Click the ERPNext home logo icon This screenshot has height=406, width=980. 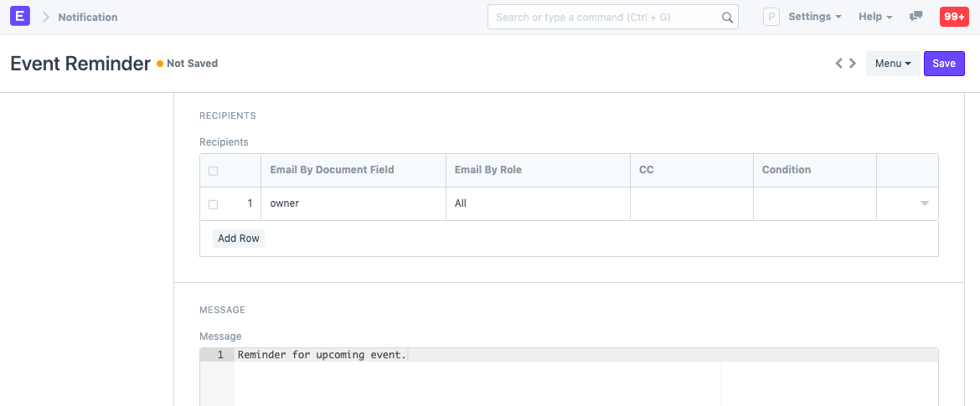point(20,17)
